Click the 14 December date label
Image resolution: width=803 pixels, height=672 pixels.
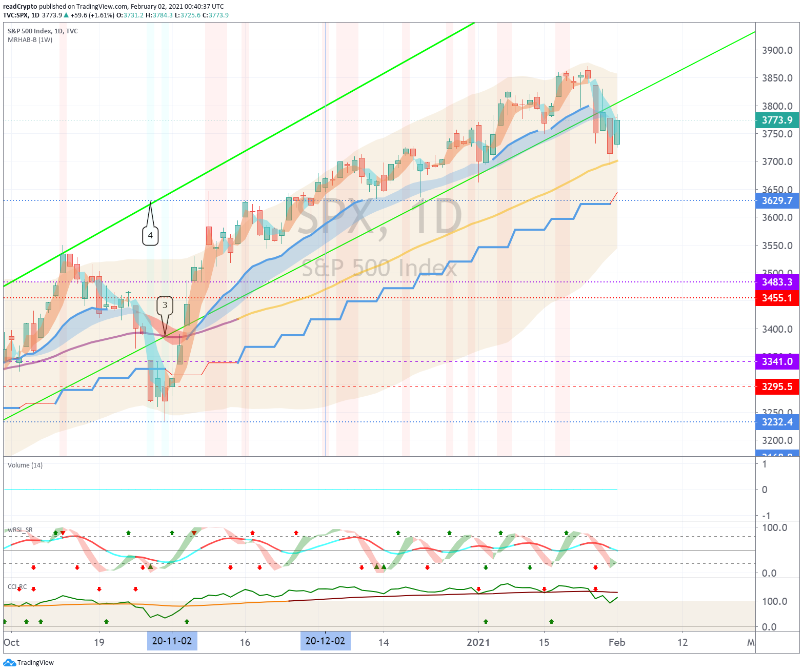(384, 642)
